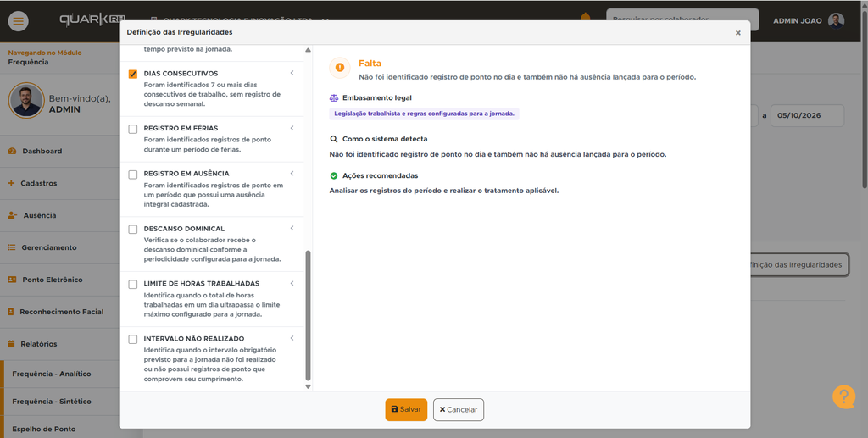This screenshot has width=868, height=438.
Task: Open the Ausência menu item
Action: [59, 215]
